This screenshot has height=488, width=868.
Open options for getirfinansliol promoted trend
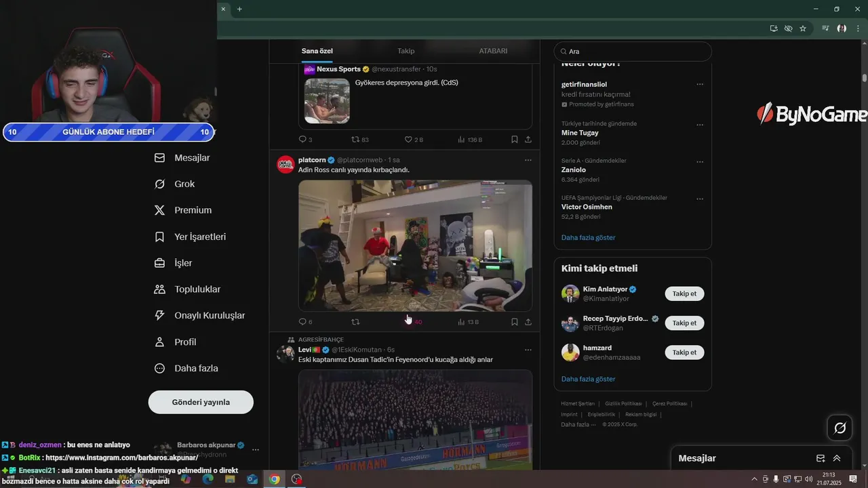(x=700, y=85)
